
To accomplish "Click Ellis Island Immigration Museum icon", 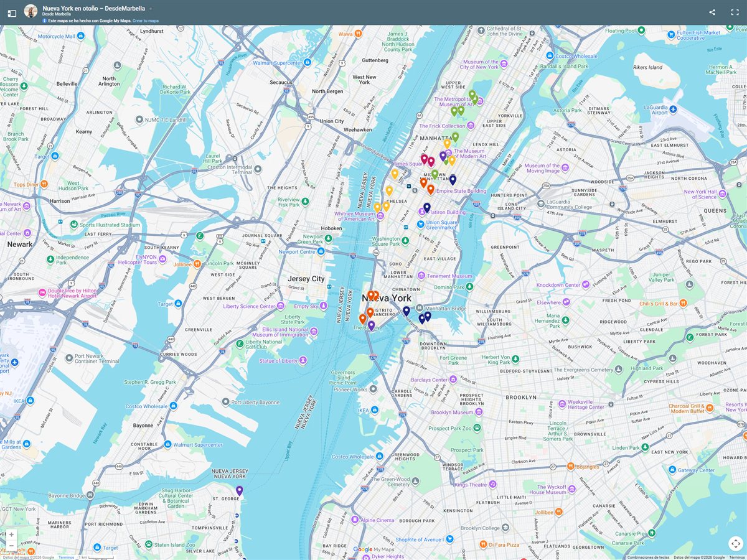I will pos(314,332).
